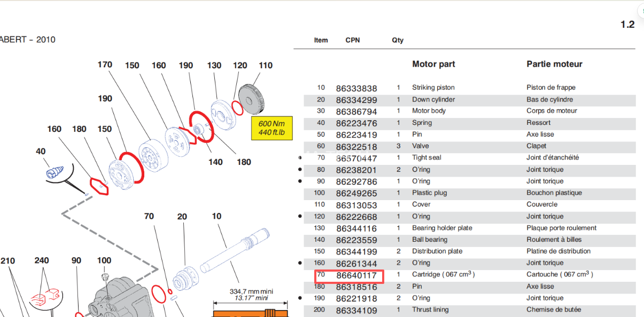Click the 334,7 mm mini dimension text
This screenshot has height=317, width=644.
pyautogui.click(x=251, y=291)
